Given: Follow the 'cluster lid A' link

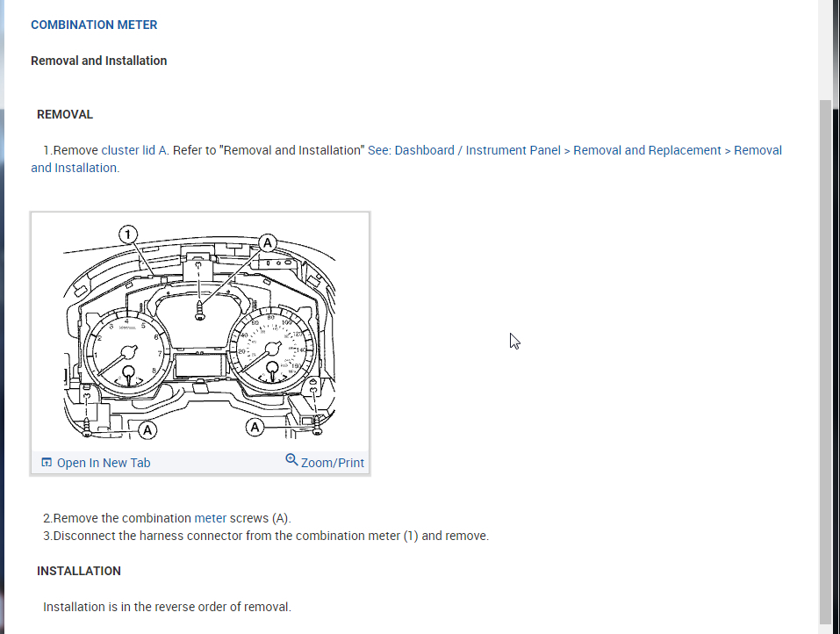Looking at the screenshot, I should (134, 150).
